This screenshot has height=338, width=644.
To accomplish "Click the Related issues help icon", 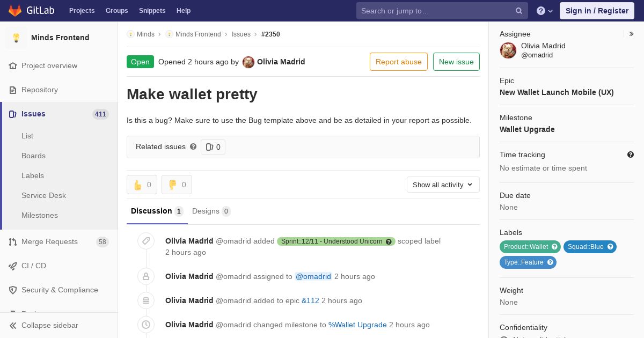I will click(193, 146).
